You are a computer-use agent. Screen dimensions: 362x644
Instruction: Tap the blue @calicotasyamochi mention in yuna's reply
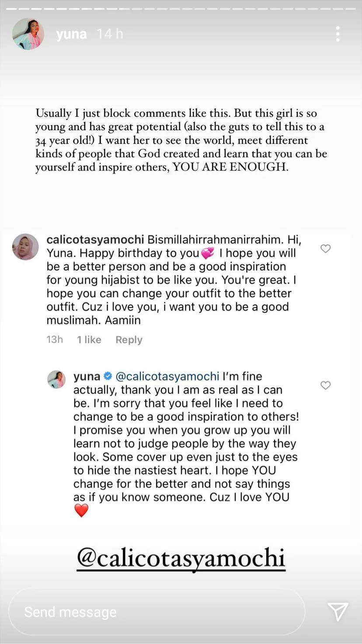(167, 376)
